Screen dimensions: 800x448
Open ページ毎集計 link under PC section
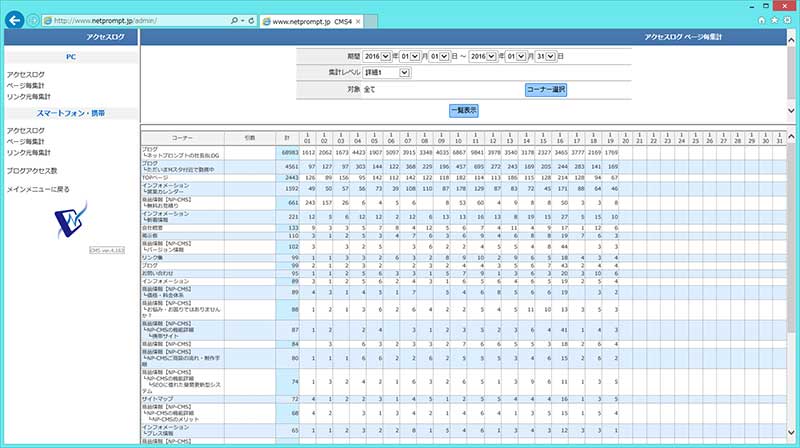26,85
